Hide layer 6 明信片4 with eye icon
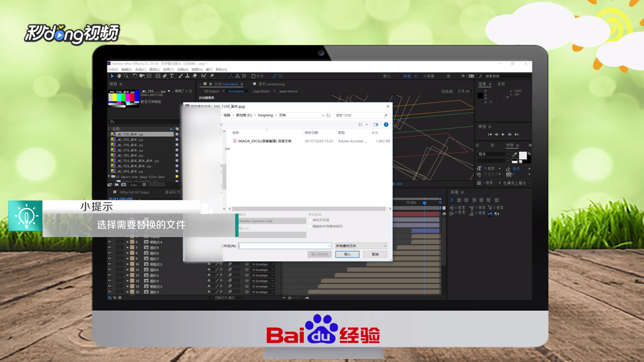 pyautogui.click(x=109, y=242)
